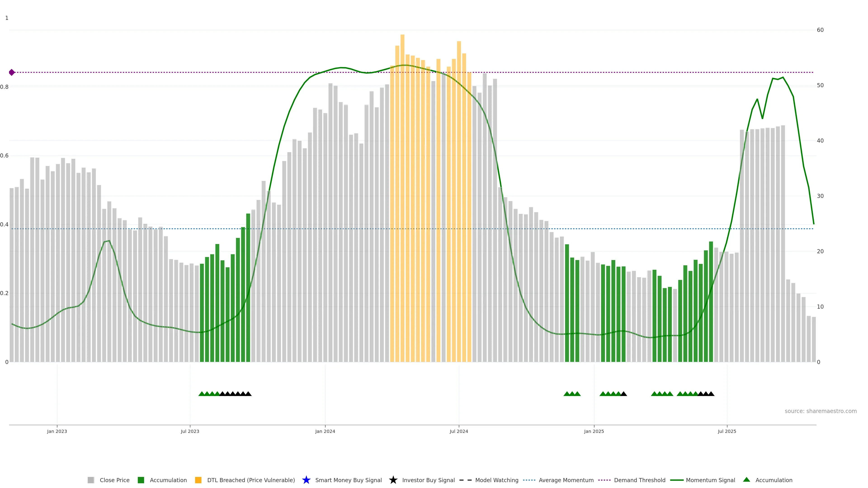Click the dashed Model Watching legend symbol
868x488 pixels.
465,480
